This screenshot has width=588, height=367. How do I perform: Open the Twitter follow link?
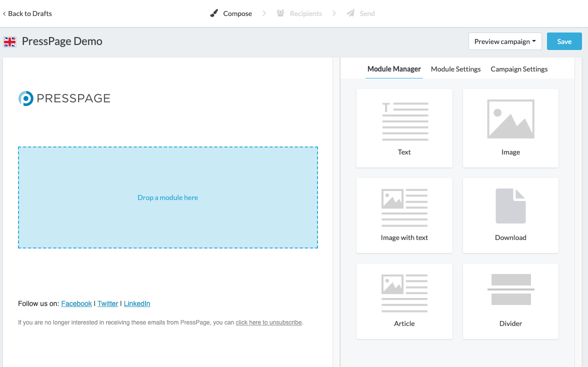107,303
